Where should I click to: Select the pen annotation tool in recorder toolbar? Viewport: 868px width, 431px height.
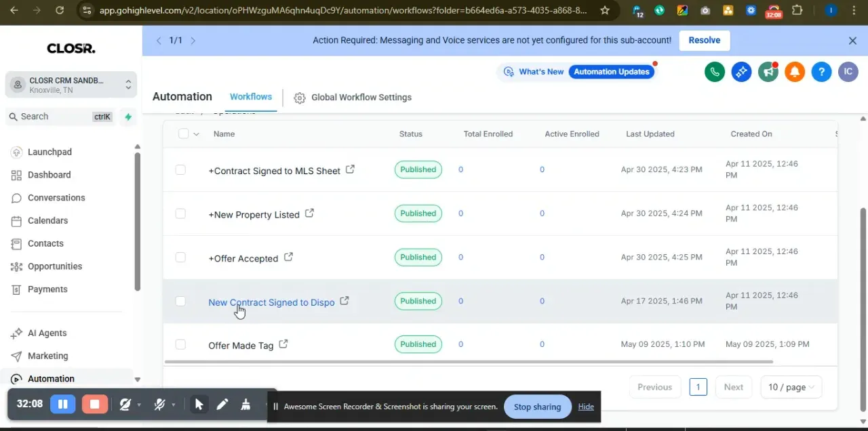222,405
